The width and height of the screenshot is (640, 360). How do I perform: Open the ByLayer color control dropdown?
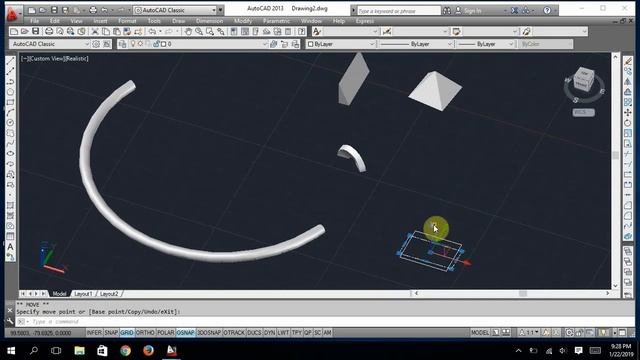(x=372, y=44)
